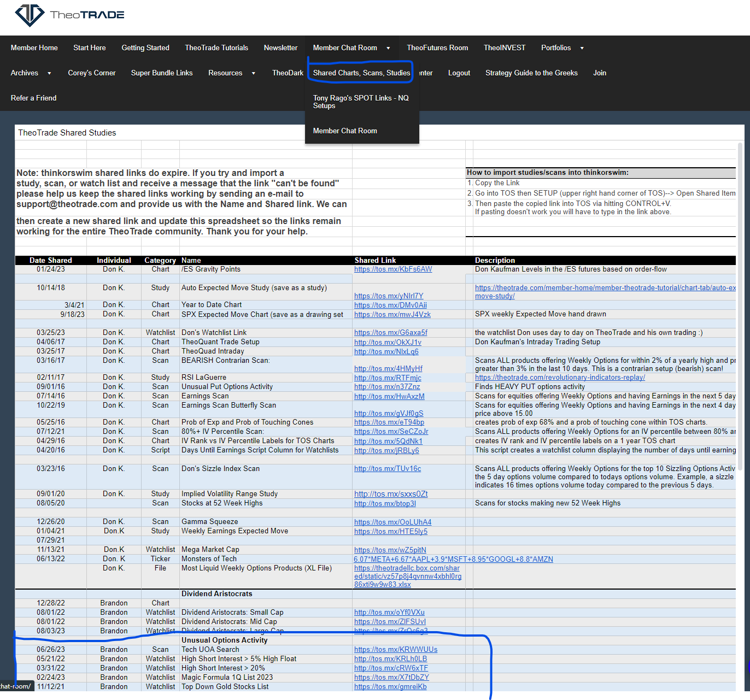Image resolution: width=750 pixels, height=700 pixels.
Task: Open Implied Volatility Range Study link
Action: pos(391,494)
